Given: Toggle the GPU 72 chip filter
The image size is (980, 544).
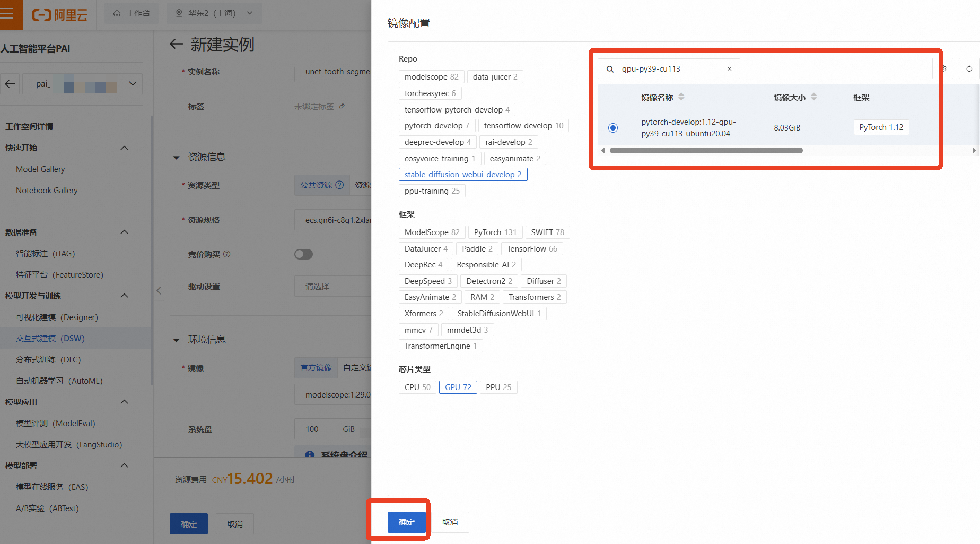Looking at the screenshot, I should click(458, 387).
